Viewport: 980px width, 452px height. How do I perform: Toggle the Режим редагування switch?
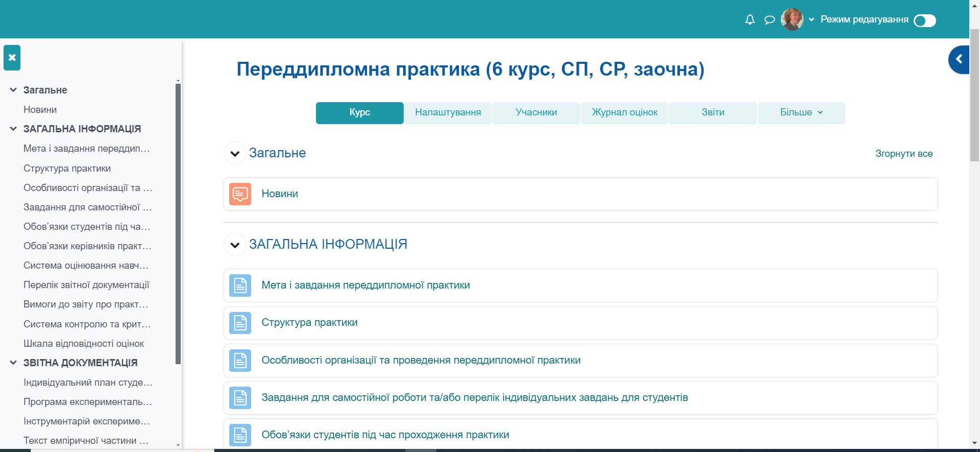point(925,20)
